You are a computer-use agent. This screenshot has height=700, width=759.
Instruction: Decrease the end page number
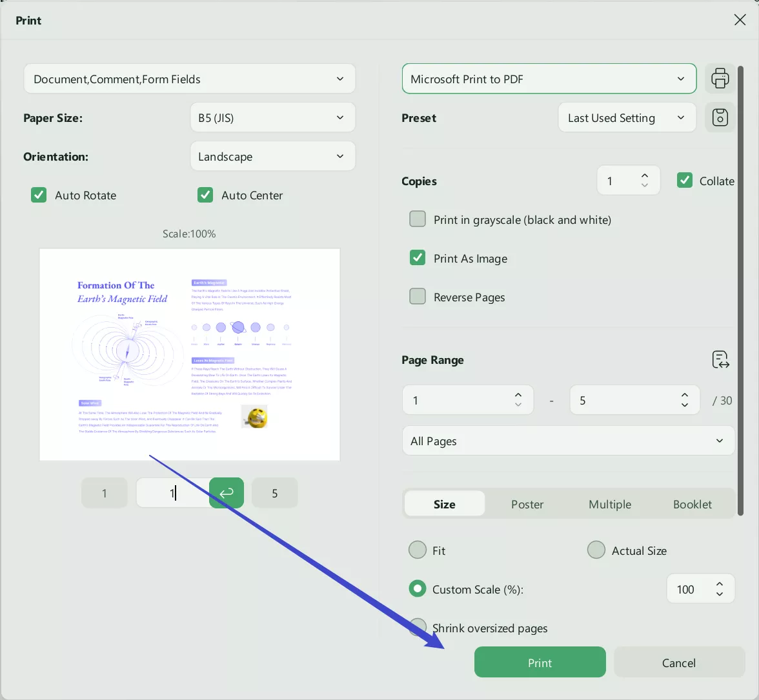pyautogui.click(x=684, y=405)
